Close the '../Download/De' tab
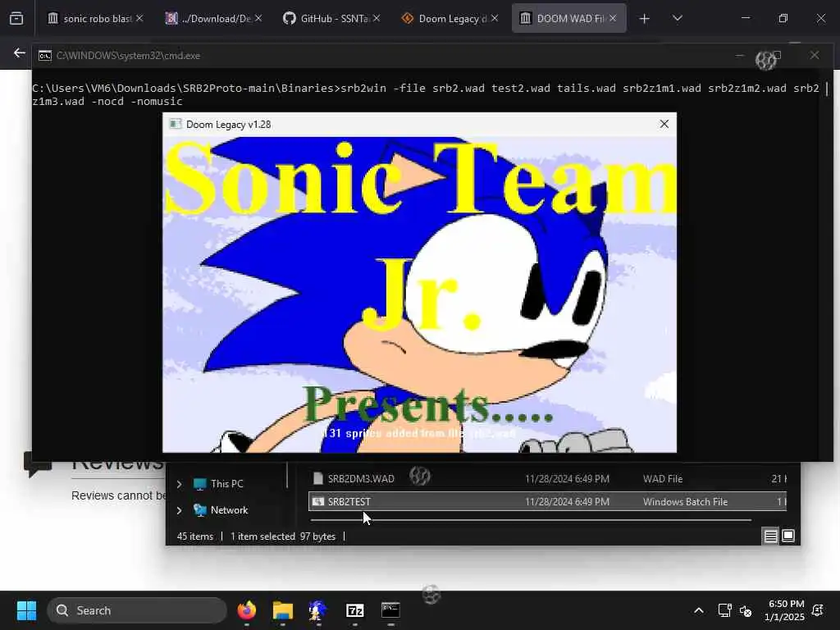 click(x=258, y=18)
